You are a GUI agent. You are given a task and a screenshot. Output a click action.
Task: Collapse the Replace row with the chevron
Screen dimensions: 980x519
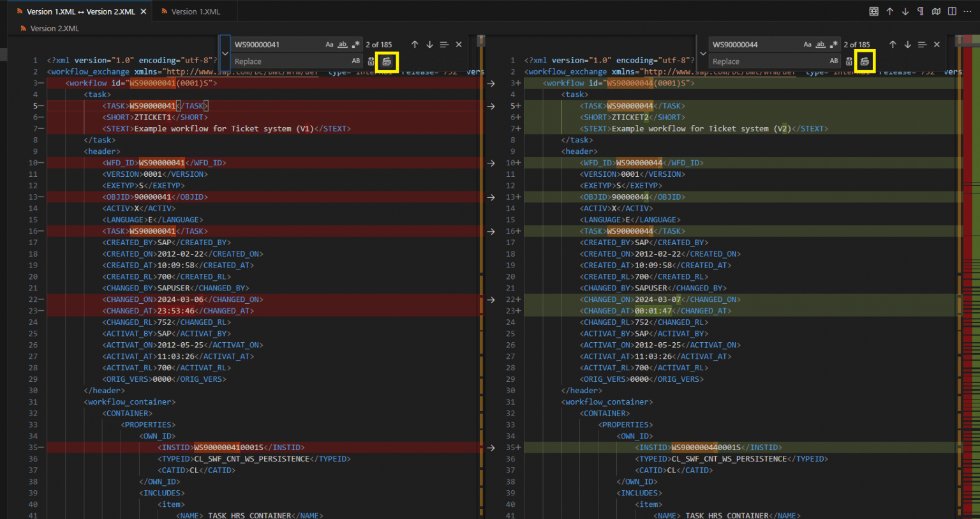click(224, 52)
